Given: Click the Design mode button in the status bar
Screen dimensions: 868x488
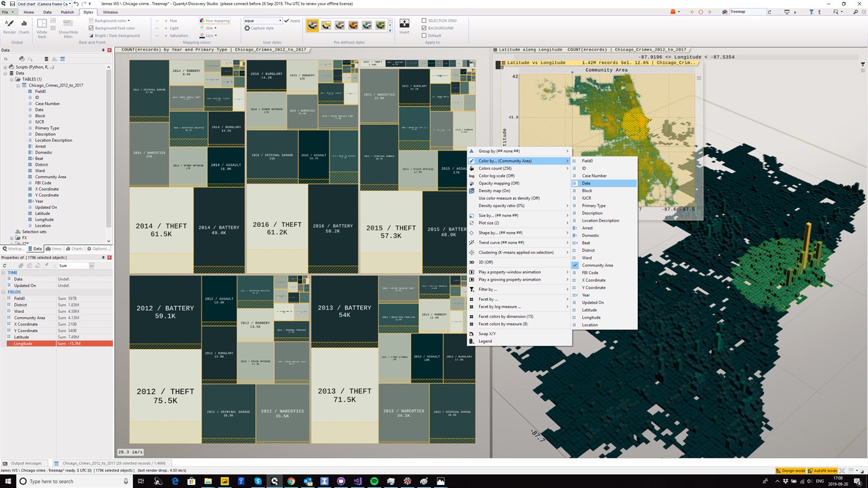Looking at the screenshot, I should [792, 470].
